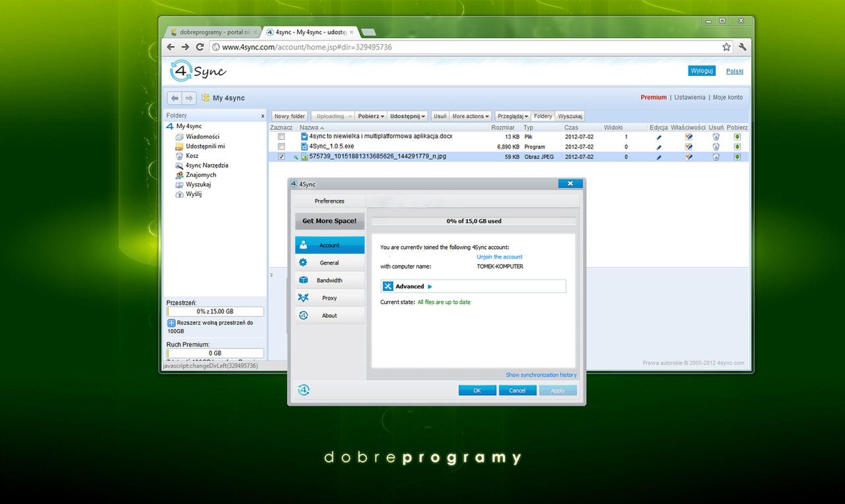845x504 pixels.
Task: Open the Udostępnij dropdown in toolbar
Action: point(407,116)
